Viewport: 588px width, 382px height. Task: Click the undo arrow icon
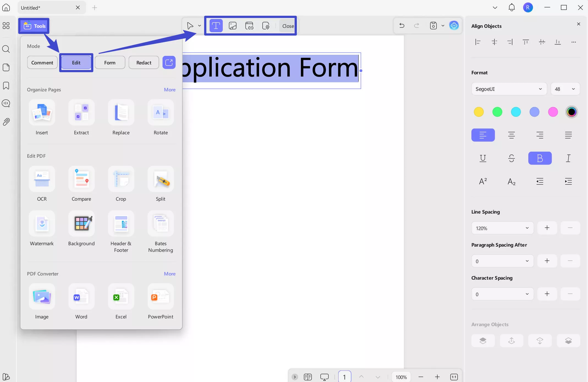[402, 26]
